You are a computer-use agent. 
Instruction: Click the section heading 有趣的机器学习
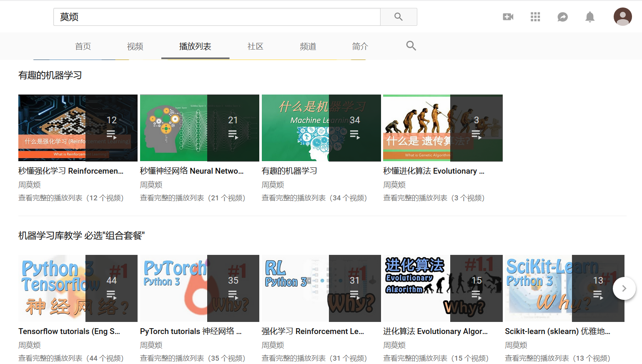50,75
